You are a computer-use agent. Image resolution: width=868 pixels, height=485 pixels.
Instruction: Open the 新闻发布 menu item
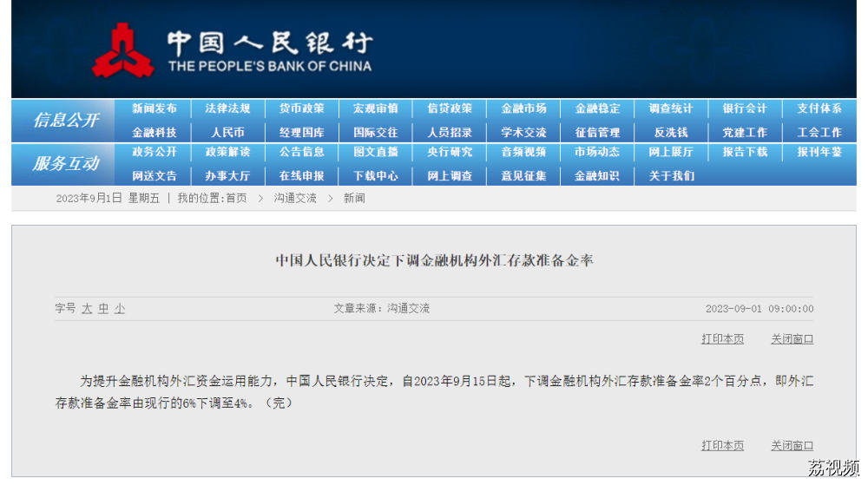pyautogui.click(x=154, y=108)
